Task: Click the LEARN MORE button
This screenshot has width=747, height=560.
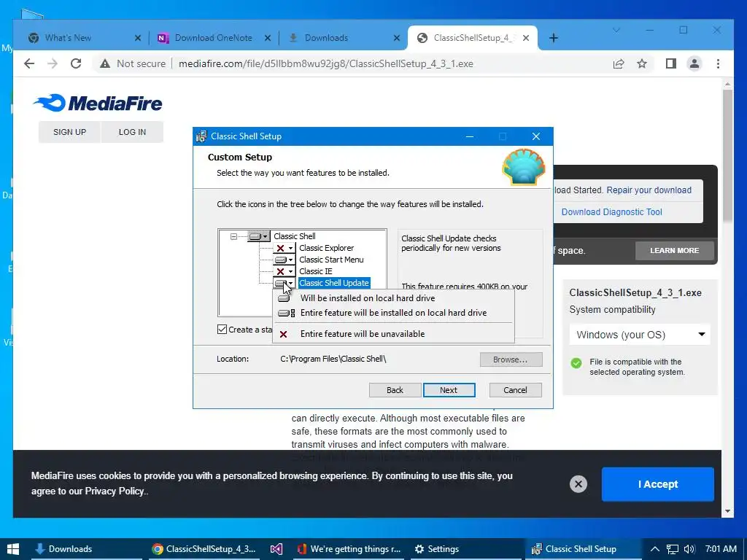Action: pyautogui.click(x=675, y=251)
